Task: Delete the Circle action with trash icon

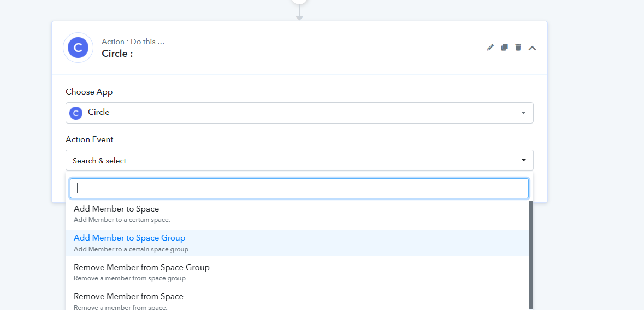Action: (518, 47)
